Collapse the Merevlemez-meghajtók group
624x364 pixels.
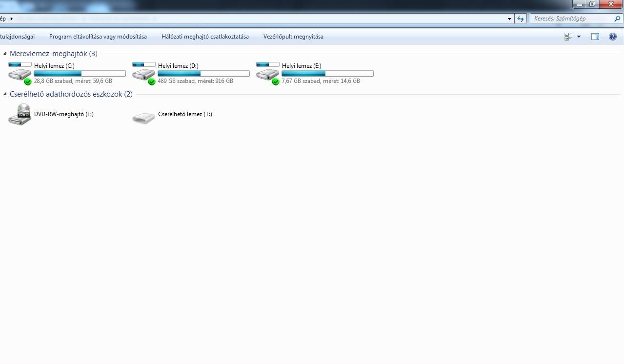point(5,54)
